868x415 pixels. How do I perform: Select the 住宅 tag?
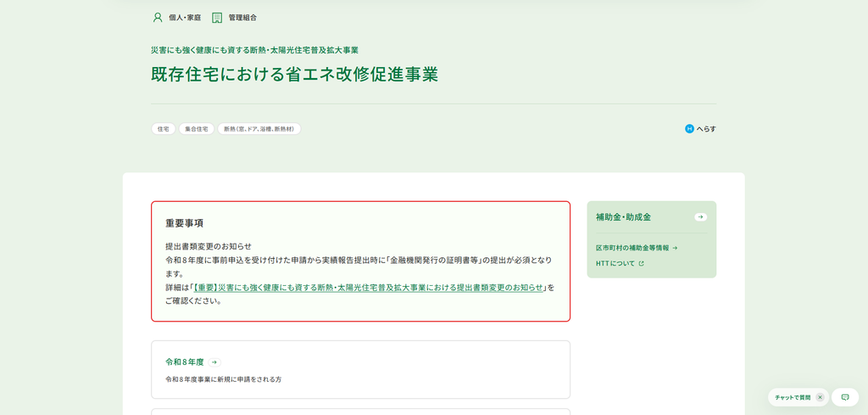tap(164, 129)
